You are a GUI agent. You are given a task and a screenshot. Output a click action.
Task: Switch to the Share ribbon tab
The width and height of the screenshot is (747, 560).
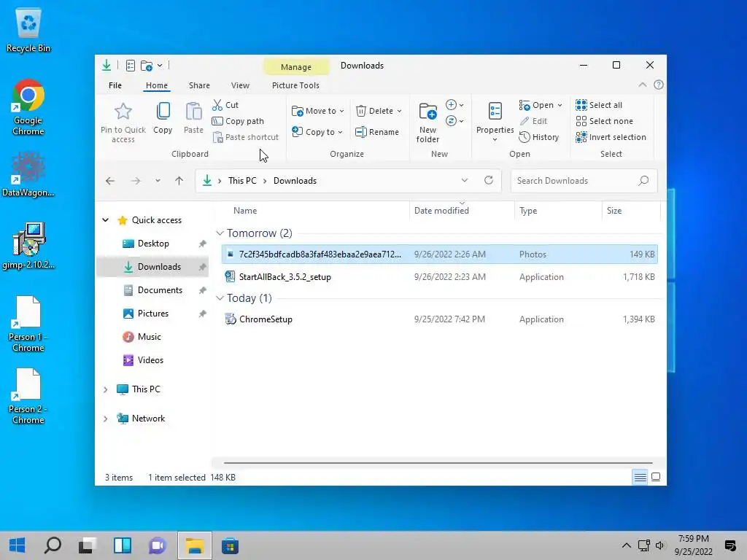(199, 85)
